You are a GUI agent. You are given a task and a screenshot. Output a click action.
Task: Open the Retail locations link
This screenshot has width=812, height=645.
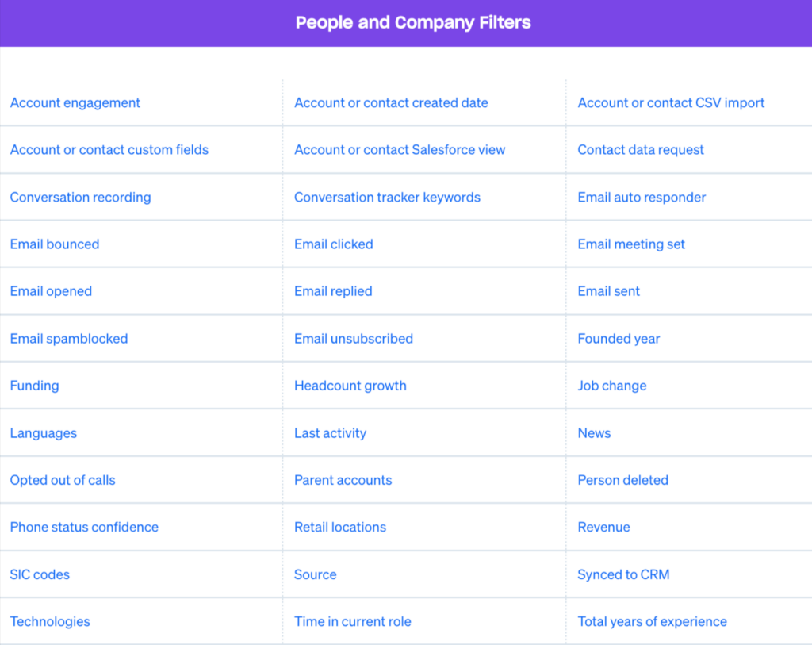(339, 528)
